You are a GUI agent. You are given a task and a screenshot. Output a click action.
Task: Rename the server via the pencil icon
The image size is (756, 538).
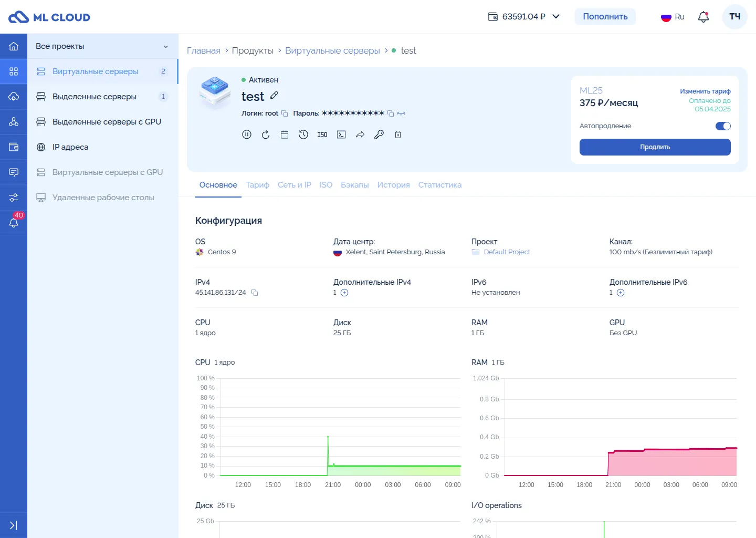coord(274,95)
